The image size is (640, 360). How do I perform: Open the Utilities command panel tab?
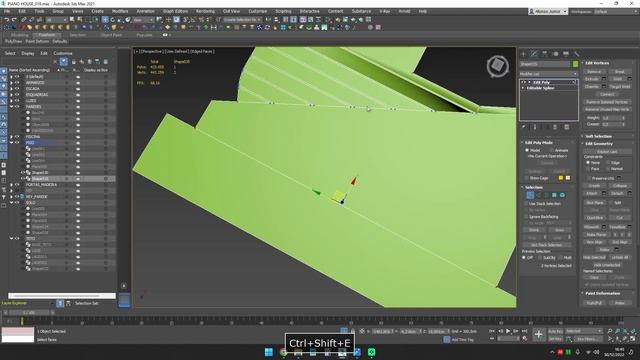click(576, 54)
